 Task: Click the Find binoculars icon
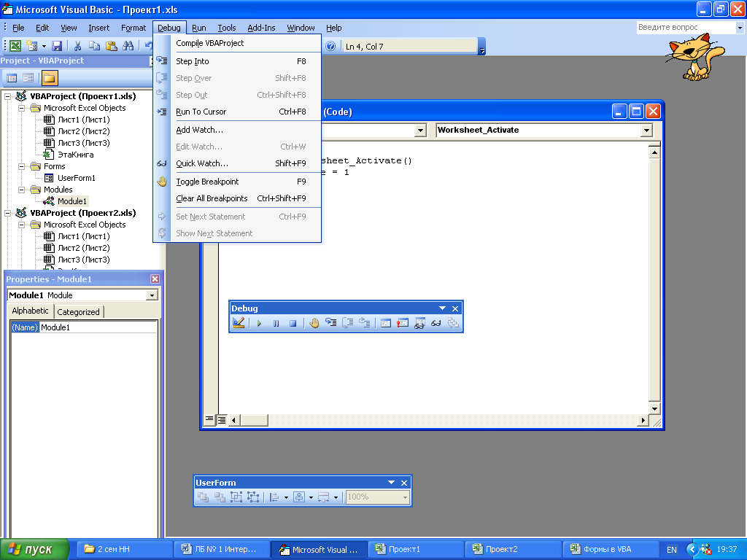pos(128,46)
